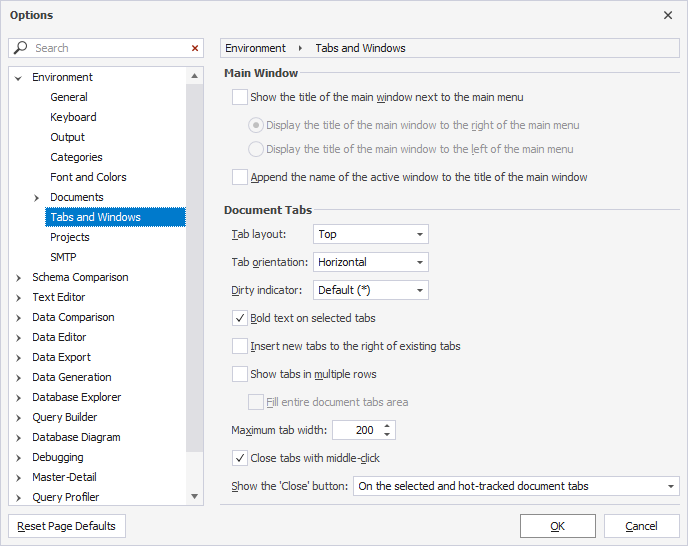Expand the Schema Comparison tree node

click(19, 277)
